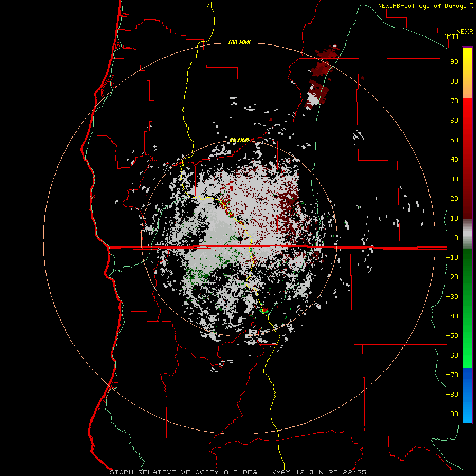Click the gray zero-velocity segment of the color bar

click(x=467, y=234)
